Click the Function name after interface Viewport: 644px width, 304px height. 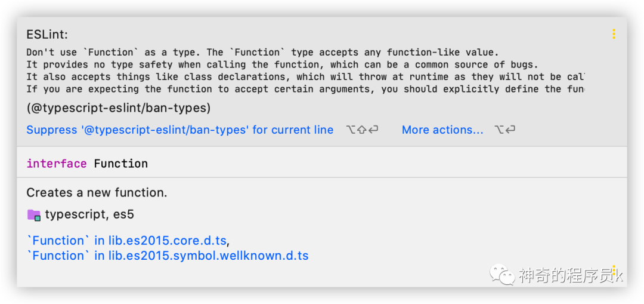tap(120, 164)
